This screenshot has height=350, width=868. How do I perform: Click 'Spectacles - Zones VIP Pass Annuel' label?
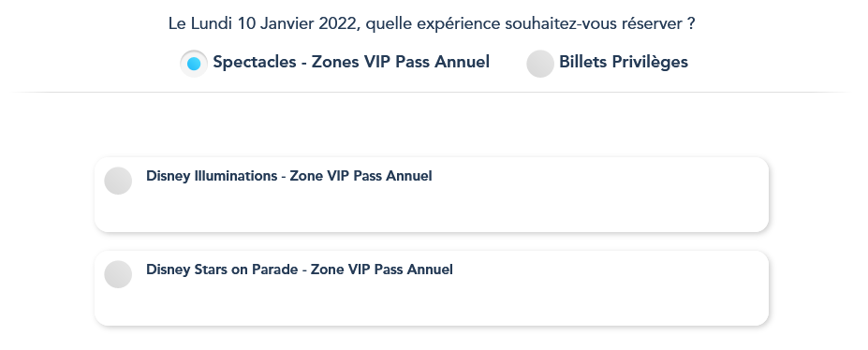[x=351, y=62]
